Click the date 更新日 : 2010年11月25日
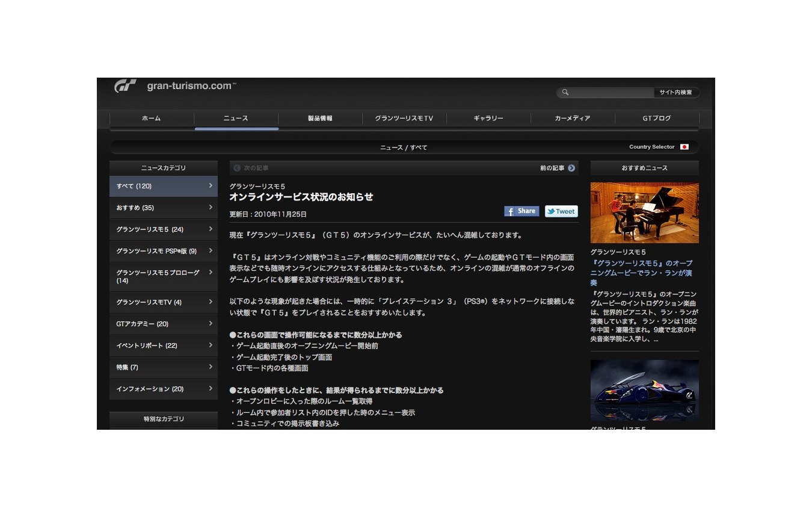Image resolution: width=812 pixels, height=508 pixels. (268, 214)
